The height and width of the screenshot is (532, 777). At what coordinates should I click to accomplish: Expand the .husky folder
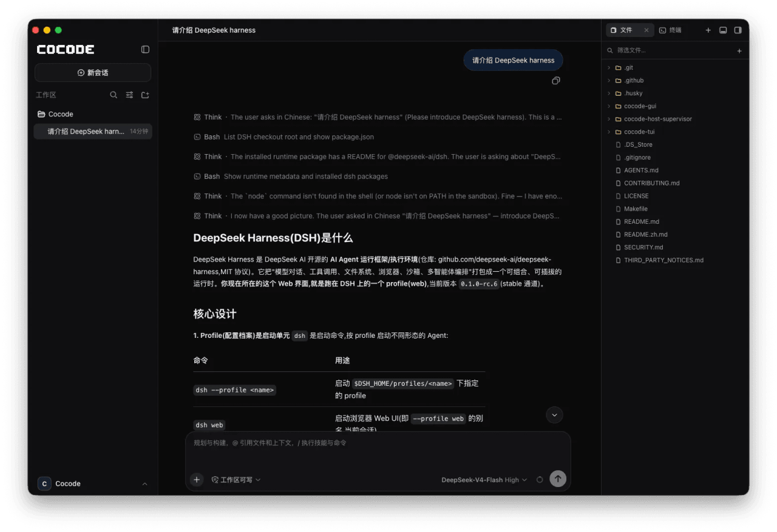coord(609,93)
